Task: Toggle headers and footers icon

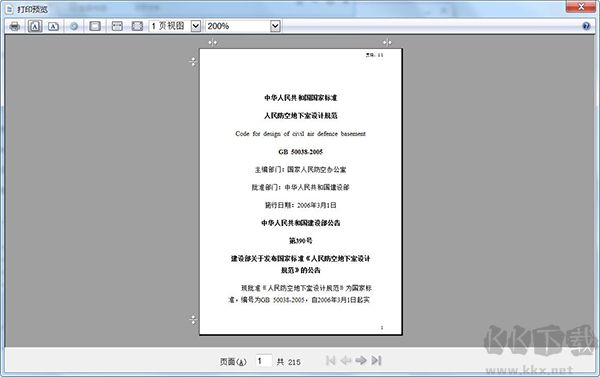Action: (x=95, y=26)
